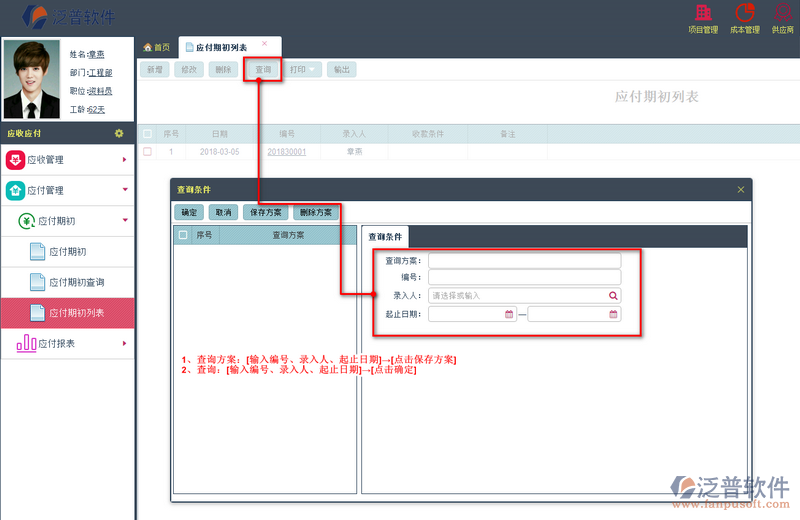
Task: Click the 删除方案 button
Action: (316, 212)
